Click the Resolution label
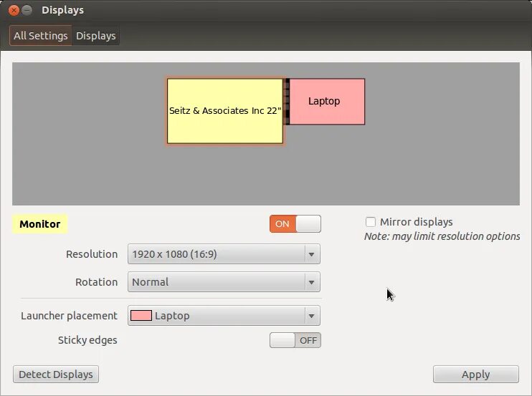Viewport: 532px width, 396px height. [x=92, y=254]
